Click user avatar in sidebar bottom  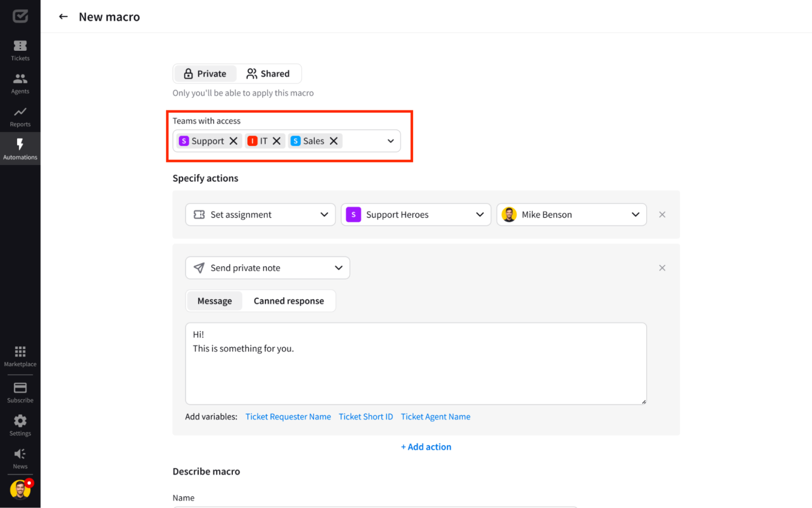coord(20,489)
